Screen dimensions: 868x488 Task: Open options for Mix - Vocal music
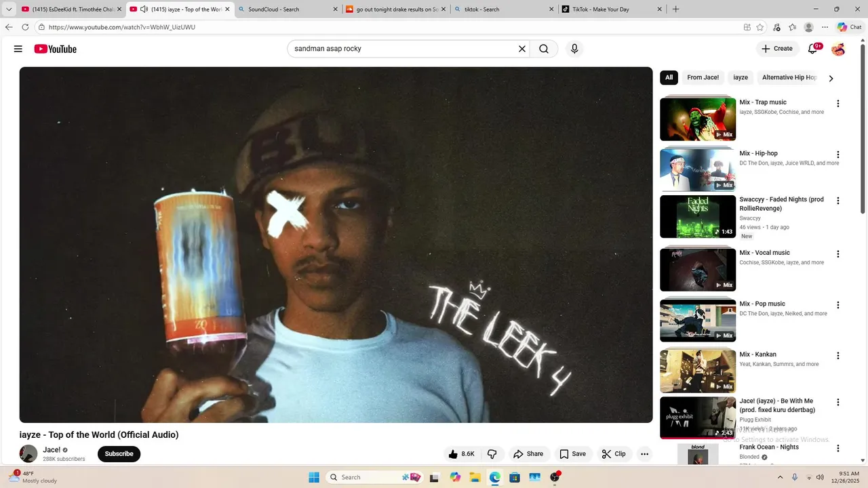coord(838,254)
